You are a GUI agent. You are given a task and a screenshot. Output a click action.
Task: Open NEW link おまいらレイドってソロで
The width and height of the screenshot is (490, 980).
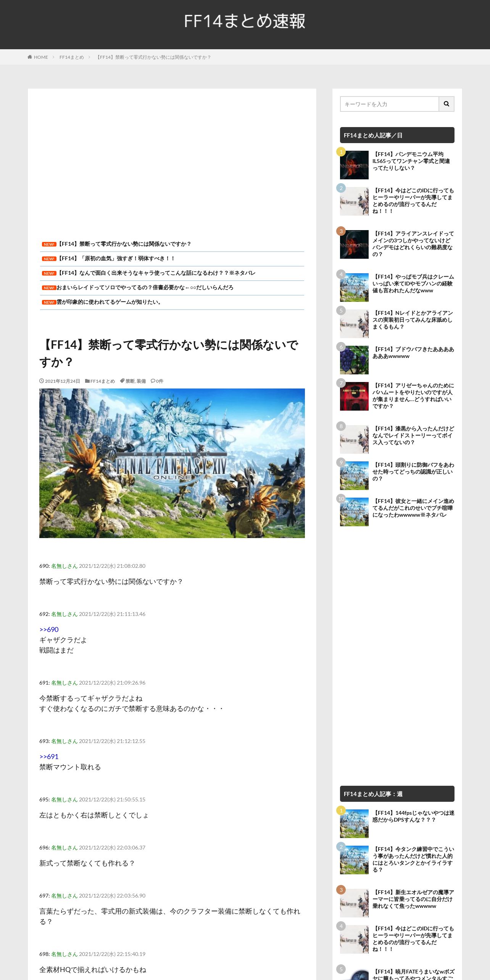point(145,288)
